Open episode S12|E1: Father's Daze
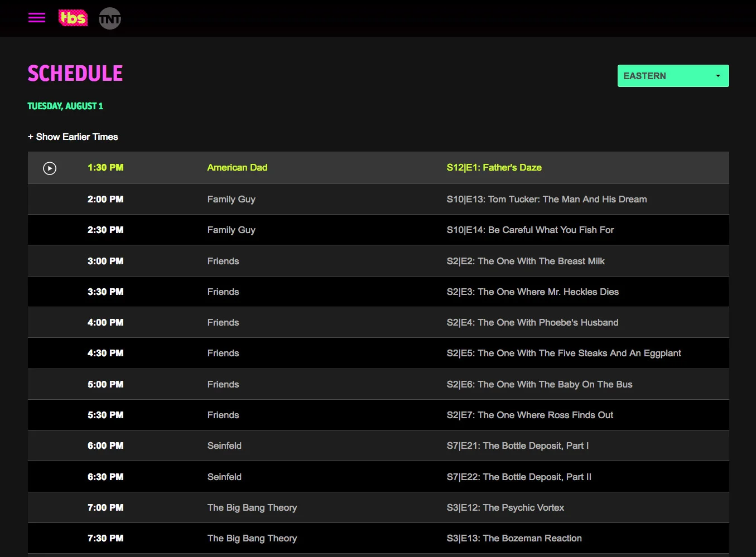 494,167
